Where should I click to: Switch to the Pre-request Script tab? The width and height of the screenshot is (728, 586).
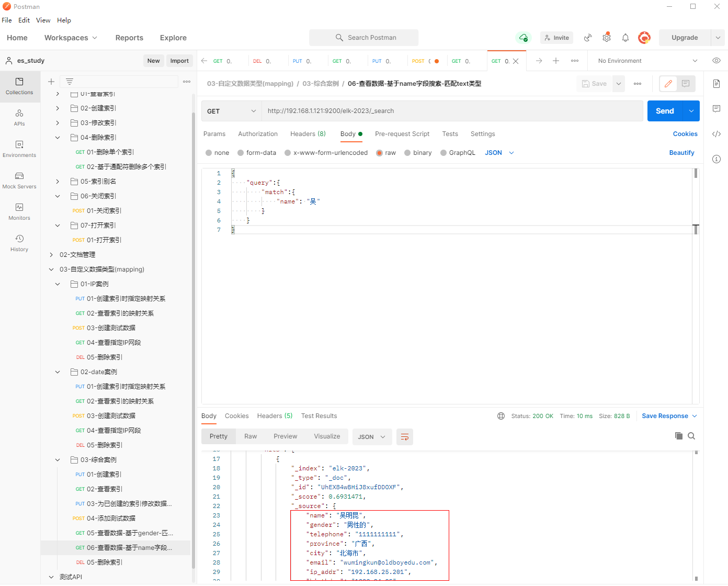click(x=402, y=134)
